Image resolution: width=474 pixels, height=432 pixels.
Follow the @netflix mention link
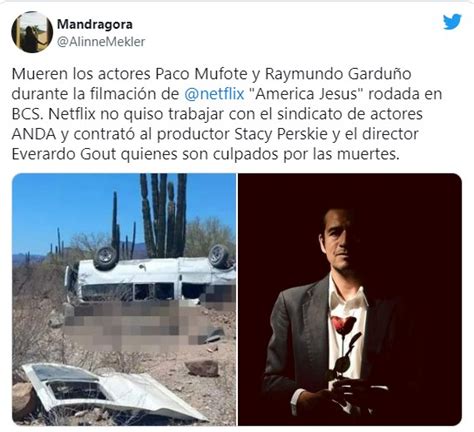[x=214, y=94]
